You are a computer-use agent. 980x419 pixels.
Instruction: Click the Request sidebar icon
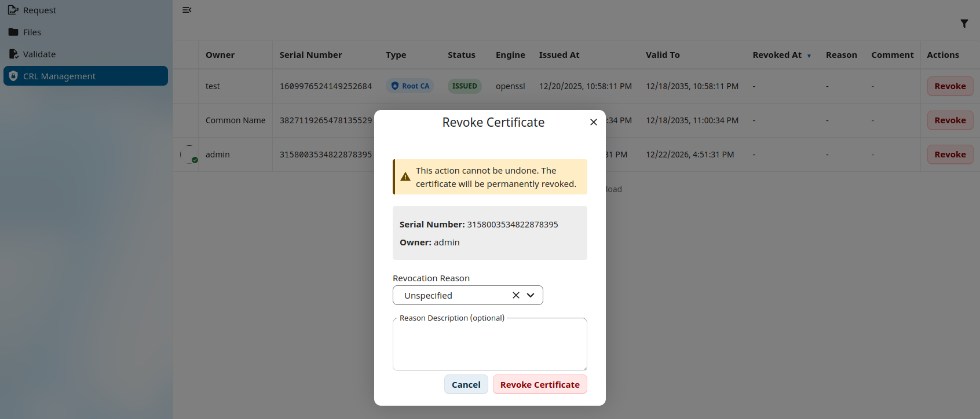coord(13,10)
